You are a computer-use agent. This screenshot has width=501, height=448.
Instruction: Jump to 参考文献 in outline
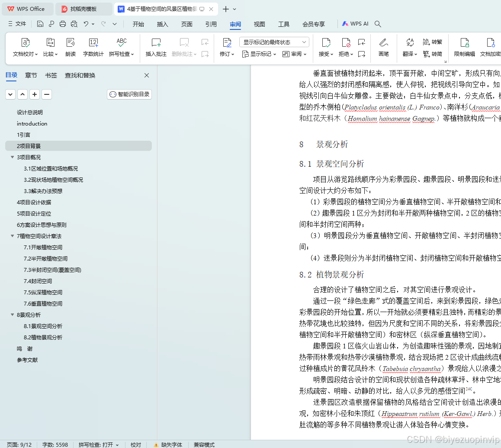(x=27, y=360)
